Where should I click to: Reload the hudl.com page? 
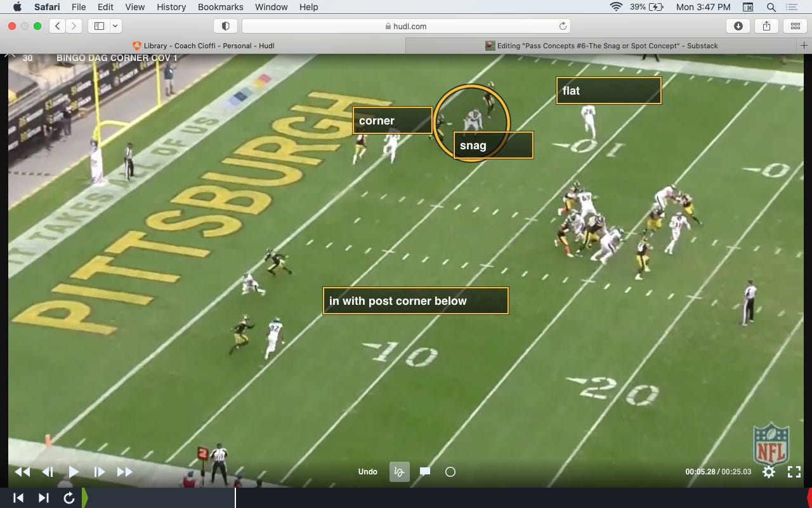563,26
